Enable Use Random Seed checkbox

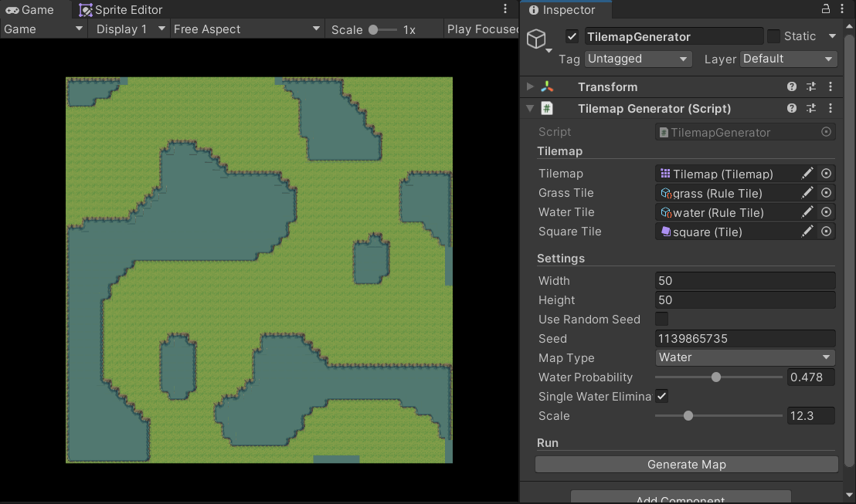[661, 319]
